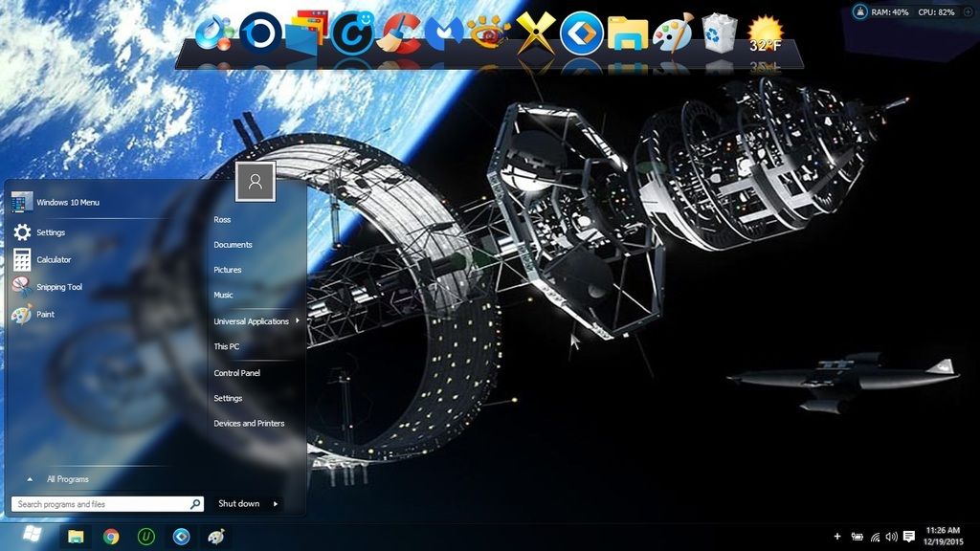This screenshot has height=551, width=980.
Task: Launch the golden X dock icon
Action: (x=536, y=33)
